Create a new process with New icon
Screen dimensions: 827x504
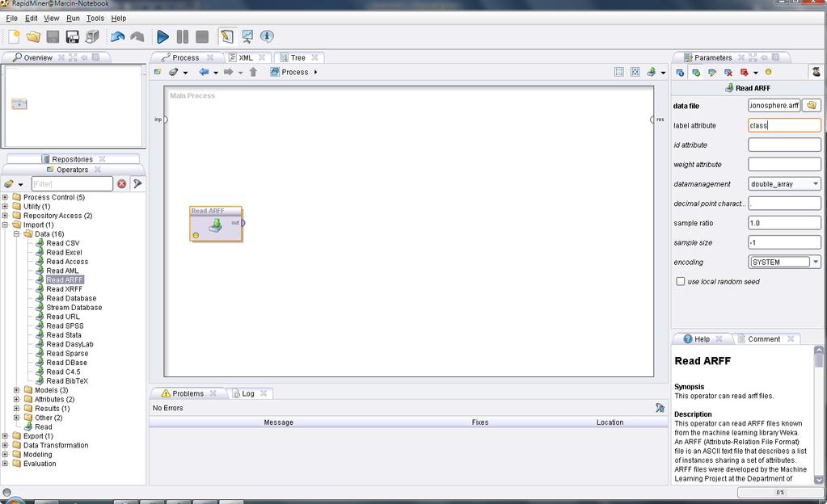click(x=14, y=36)
